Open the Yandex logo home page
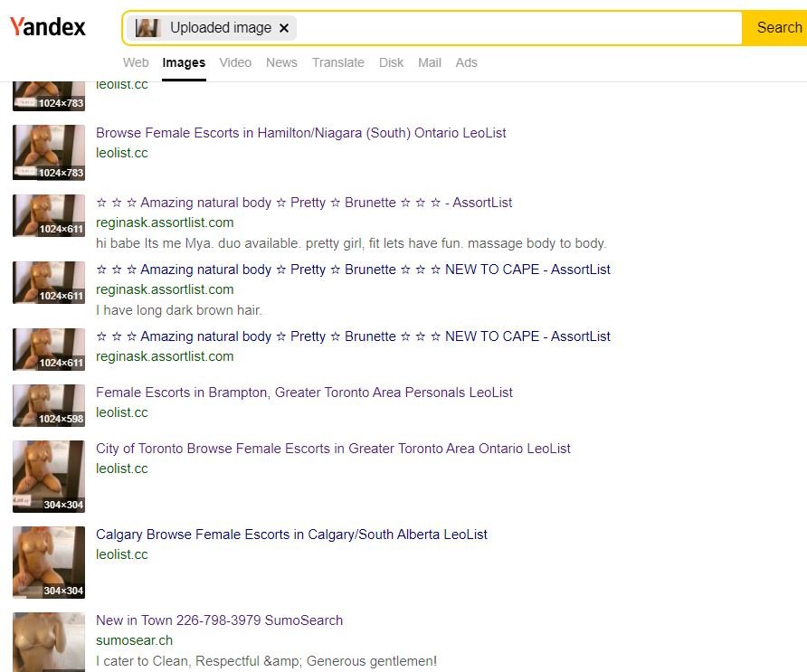The image size is (807, 672). click(47, 27)
